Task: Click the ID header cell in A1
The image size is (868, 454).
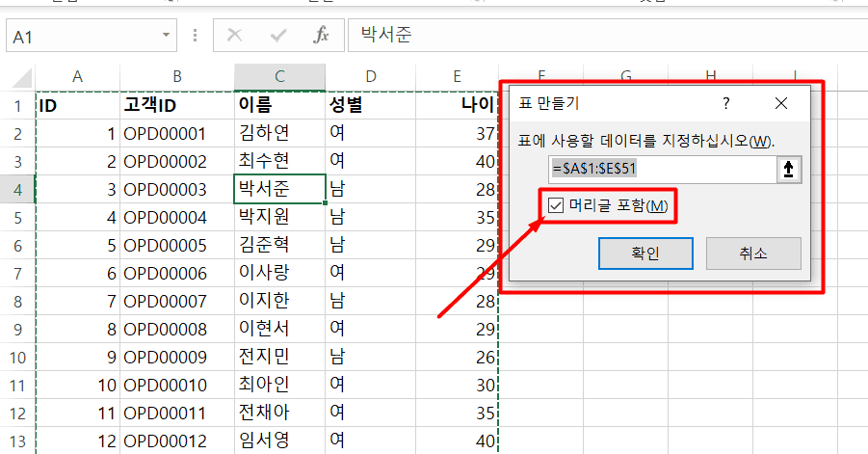Action: coord(77,105)
